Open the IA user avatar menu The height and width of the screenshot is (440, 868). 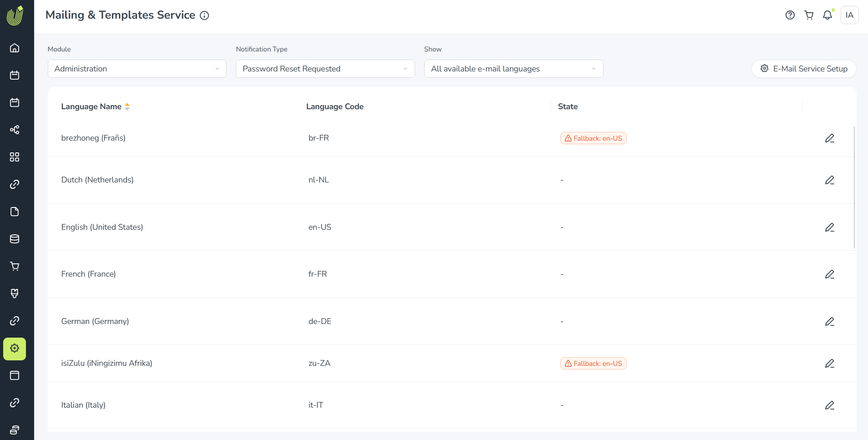(849, 15)
